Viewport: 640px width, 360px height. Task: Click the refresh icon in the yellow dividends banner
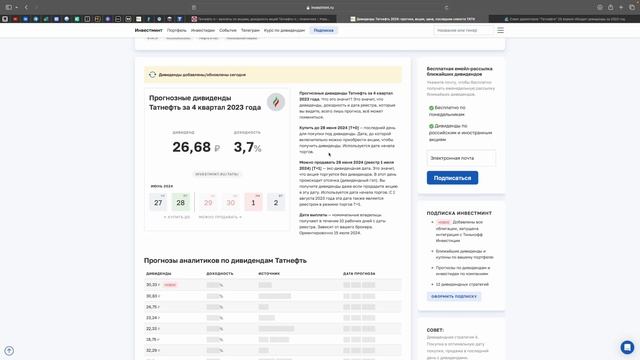point(152,75)
